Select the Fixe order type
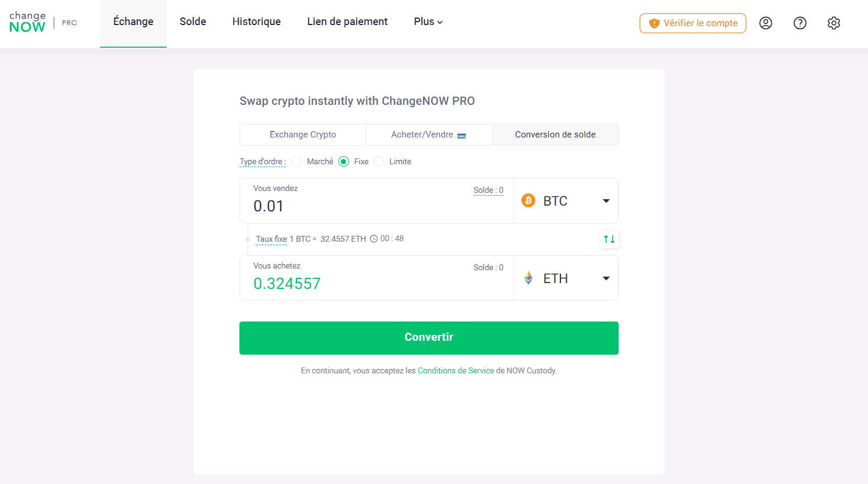Image resolution: width=868 pixels, height=484 pixels. 345,161
